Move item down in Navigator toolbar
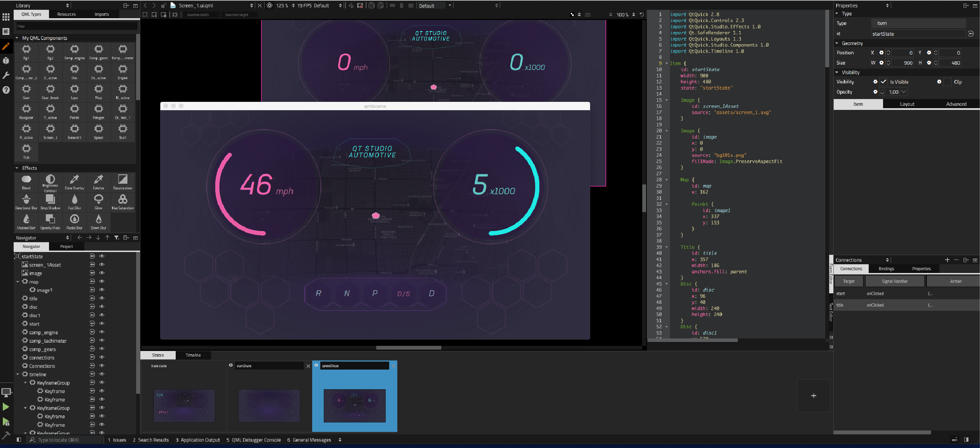The image size is (980, 448). point(98,238)
